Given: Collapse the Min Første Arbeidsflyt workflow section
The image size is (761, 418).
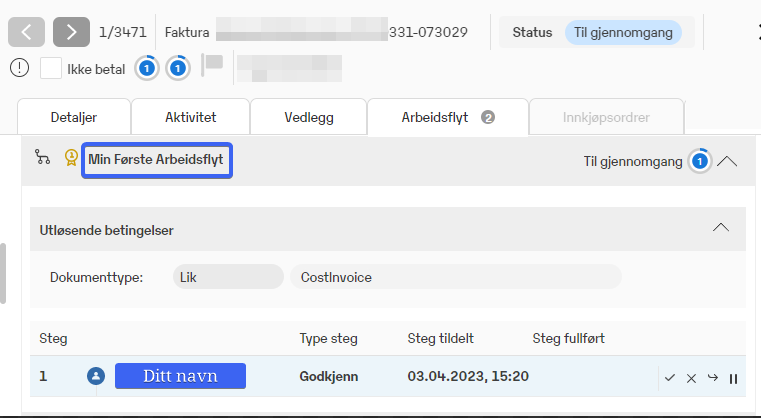Looking at the screenshot, I should (x=727, y=161).
